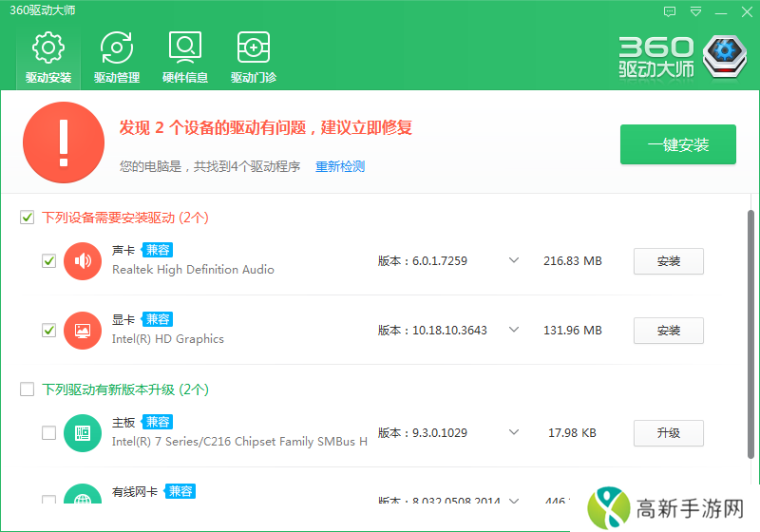Minimize the 360驱动大师 window
The height and width of the screenshot is (532, 760).
[x=721, y=12]
